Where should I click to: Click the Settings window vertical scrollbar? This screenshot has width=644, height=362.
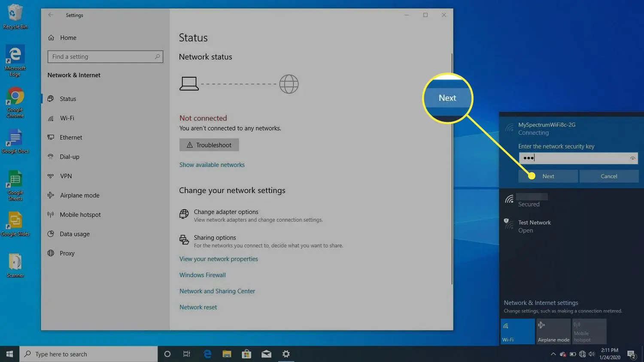(x=451, y=169)
